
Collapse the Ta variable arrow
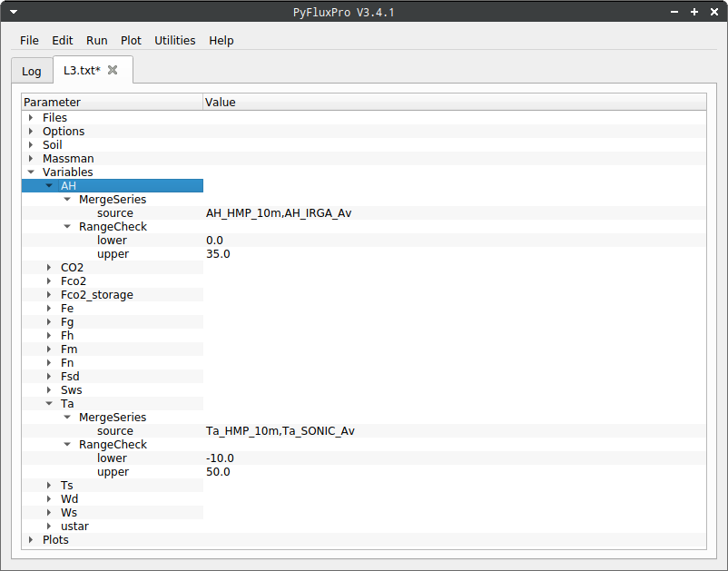point(49,403)
